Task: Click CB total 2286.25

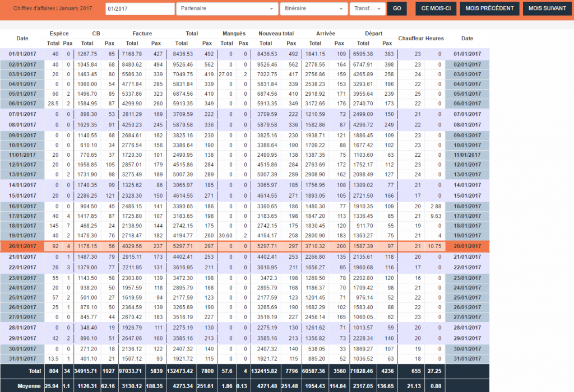Action: pos(87,195)
